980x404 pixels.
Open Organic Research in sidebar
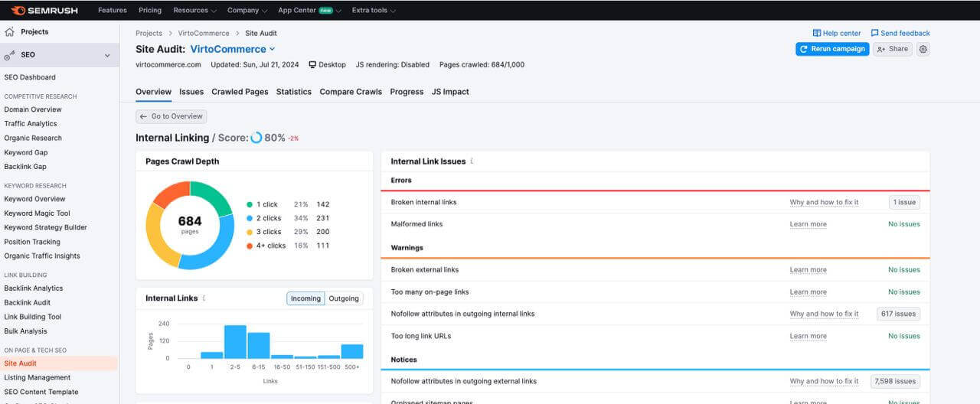coord(33,138)
